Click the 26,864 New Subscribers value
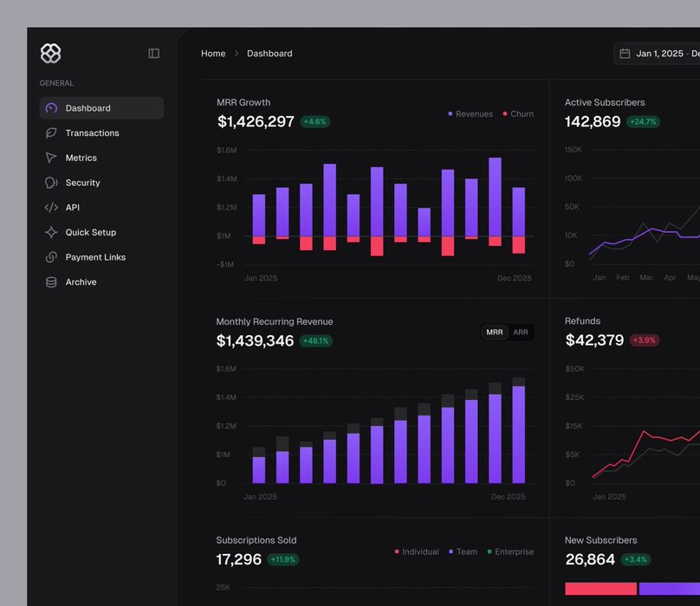 590,559
